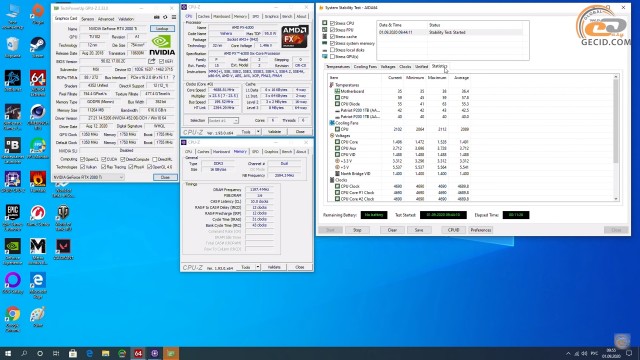640x360 pixels.
Task: Collapse the Voltages group in AIDA64 statistics
Action: pos(331,136)
